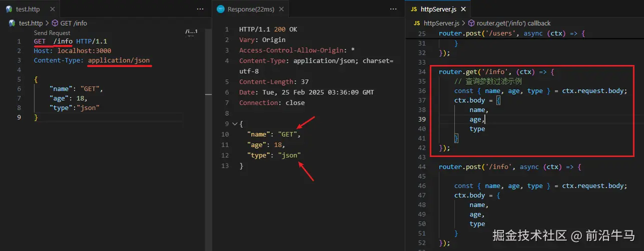This screenshot has height=251, width=644.
Task: Click the Send Request code lens link
Action: pyautogui.click(x=52, y=33)
